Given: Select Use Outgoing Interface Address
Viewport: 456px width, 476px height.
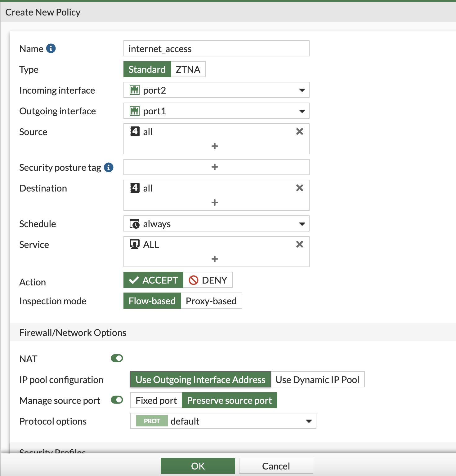Looking at the screenshot, I should coord(200,379).
